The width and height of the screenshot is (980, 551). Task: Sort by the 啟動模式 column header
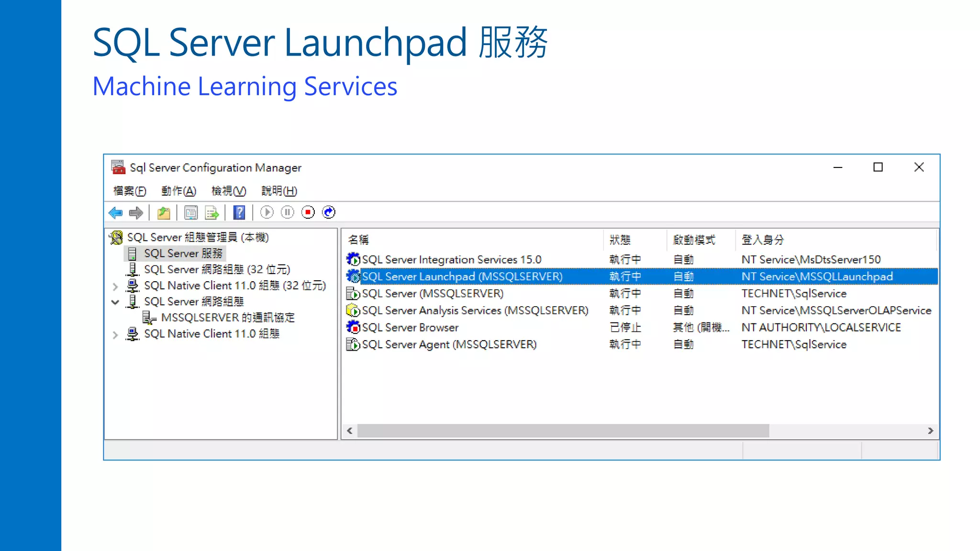pos(701,240)
